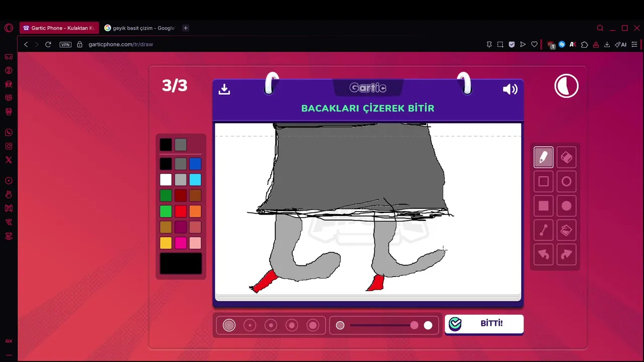Open the GX Corner gamepad icon
Image resolution: width=644 pixels, height=362 pixels.
(9, 57)
